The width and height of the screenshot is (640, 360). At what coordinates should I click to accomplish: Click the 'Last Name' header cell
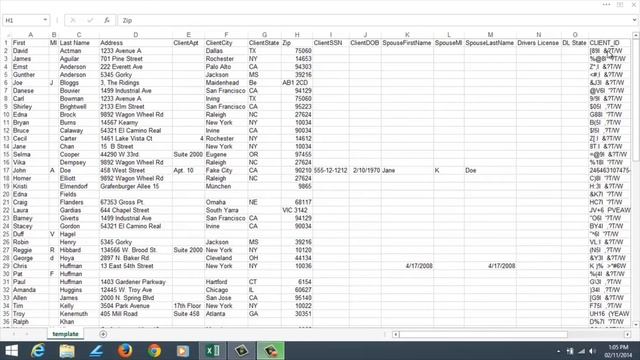tap(79, 43)
